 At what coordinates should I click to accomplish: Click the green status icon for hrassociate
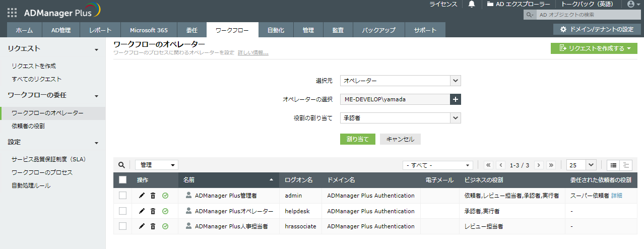165,227
